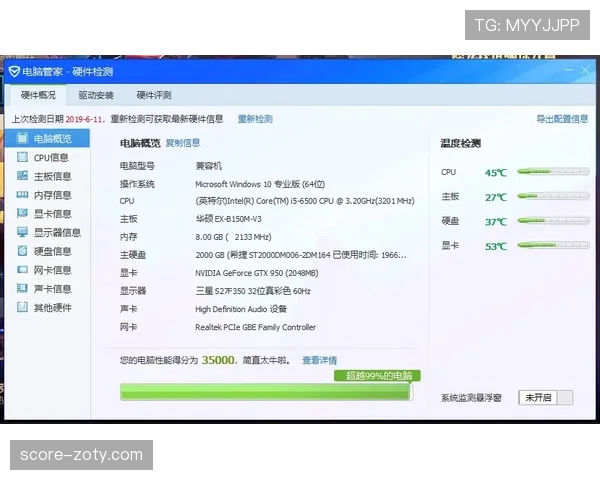Switch to the 硬件评测 tab
This screenshot has width=600, height=480.
click(154, 95)
